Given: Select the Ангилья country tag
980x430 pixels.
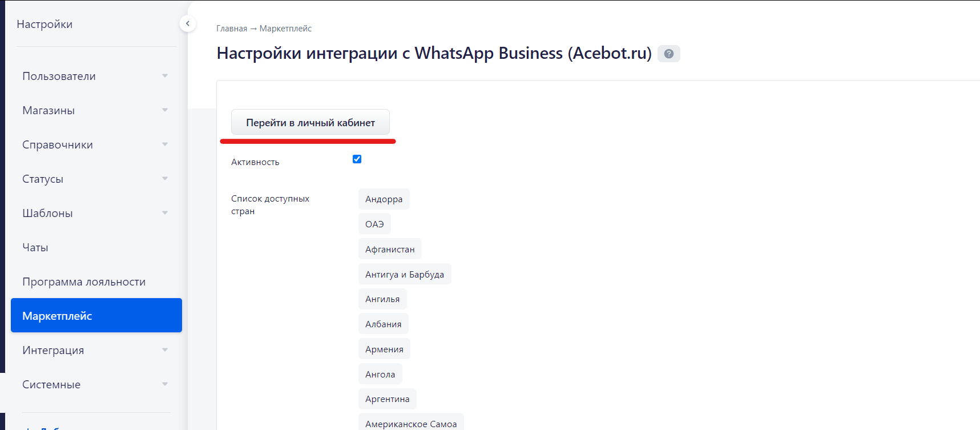Looking at the screenshot, I should (x=382, y=299).
